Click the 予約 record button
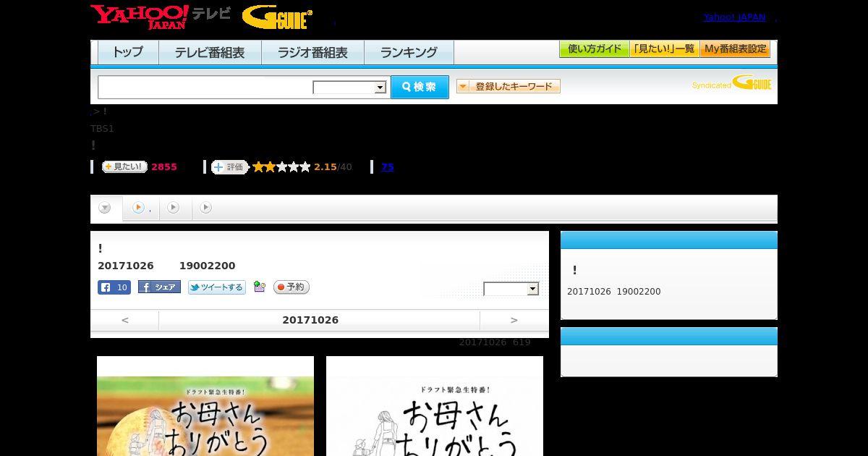Viewport: 868px width, 456px height. tap(292, 287)
